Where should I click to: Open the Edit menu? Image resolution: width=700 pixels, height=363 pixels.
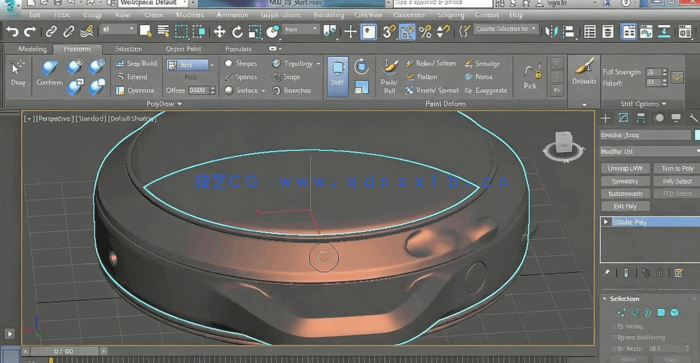35,15
